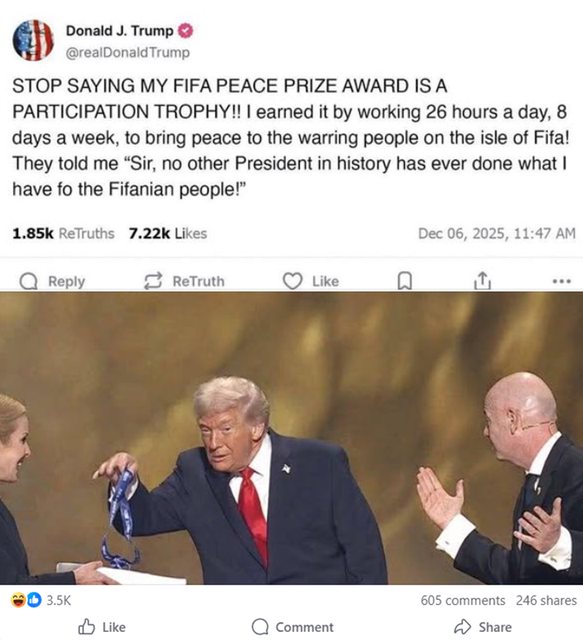
Task: View the 7.22k Likes count
Action: point(168,233)
